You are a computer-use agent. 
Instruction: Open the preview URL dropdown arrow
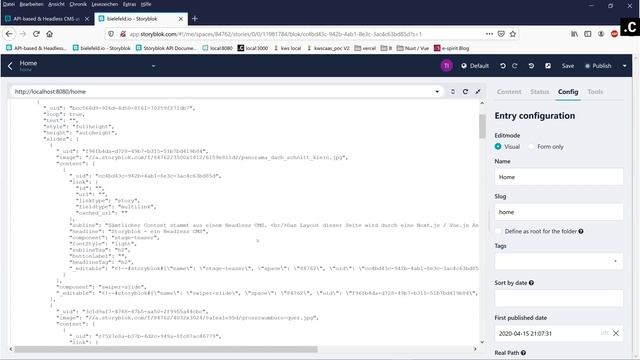click(x=437, y=91)
